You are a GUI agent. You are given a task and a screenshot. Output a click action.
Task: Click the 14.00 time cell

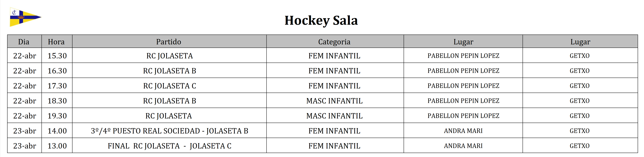pos(57,131)
